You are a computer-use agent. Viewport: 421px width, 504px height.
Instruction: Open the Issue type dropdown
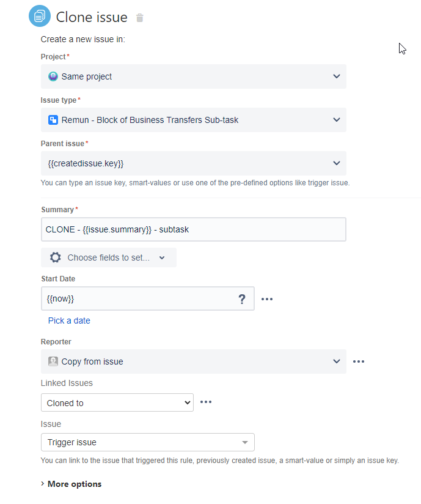(x=194, y=120)
